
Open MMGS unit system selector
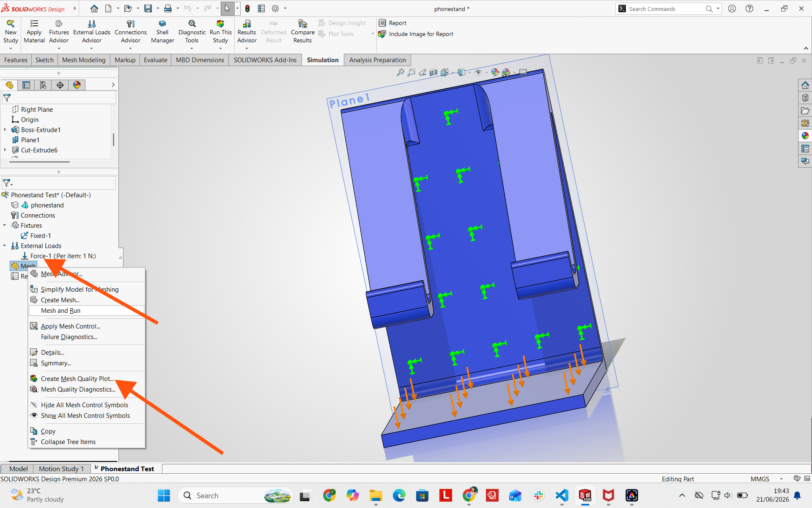coord(766,479)
